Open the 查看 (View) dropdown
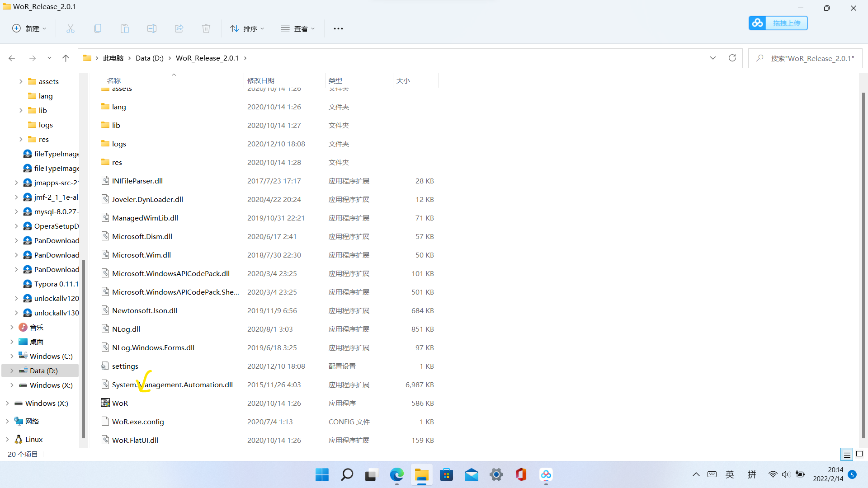Viewport: 868px width, 488px height. pos(297,28)
